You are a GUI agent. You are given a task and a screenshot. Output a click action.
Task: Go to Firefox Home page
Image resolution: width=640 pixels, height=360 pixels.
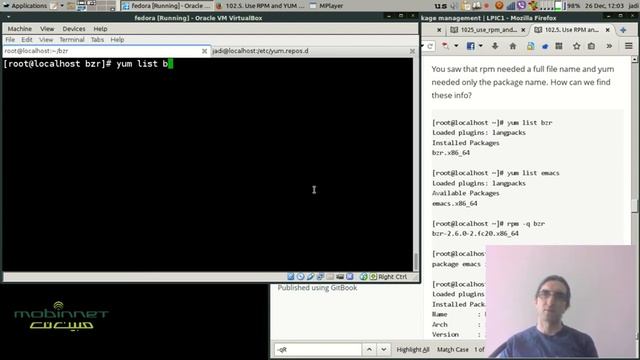pos(513,46)
